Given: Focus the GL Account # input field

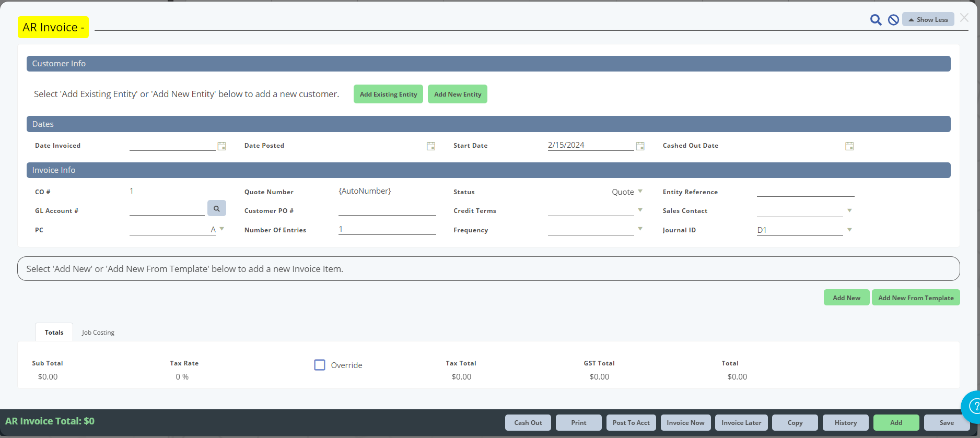Looking at the screenshot, I should pos(167,210).
